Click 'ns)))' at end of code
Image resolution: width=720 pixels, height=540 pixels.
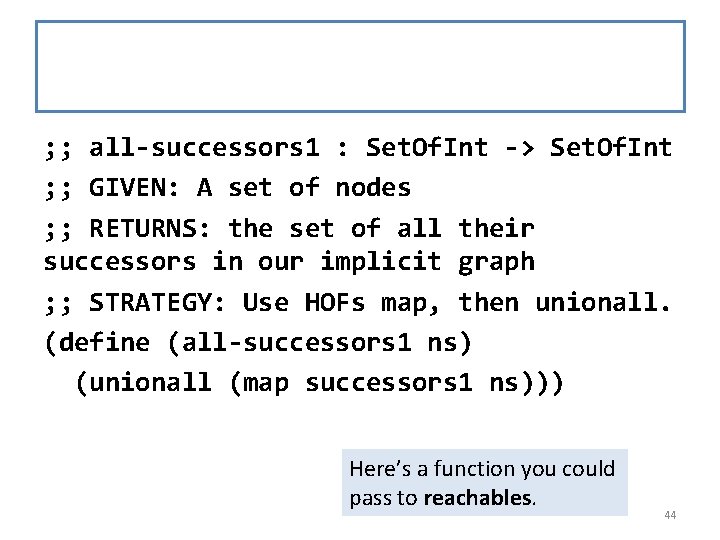pyautogui.click(x=527, y=383)
